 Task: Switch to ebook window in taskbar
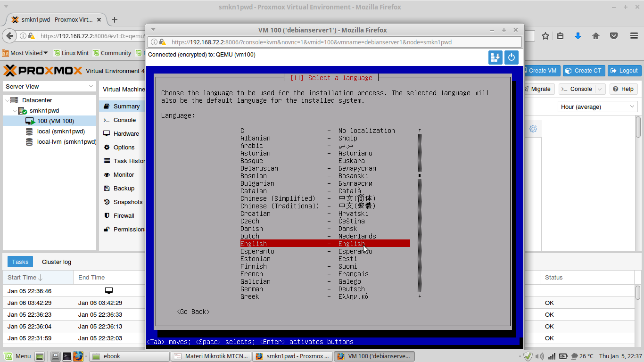point(129,356)
